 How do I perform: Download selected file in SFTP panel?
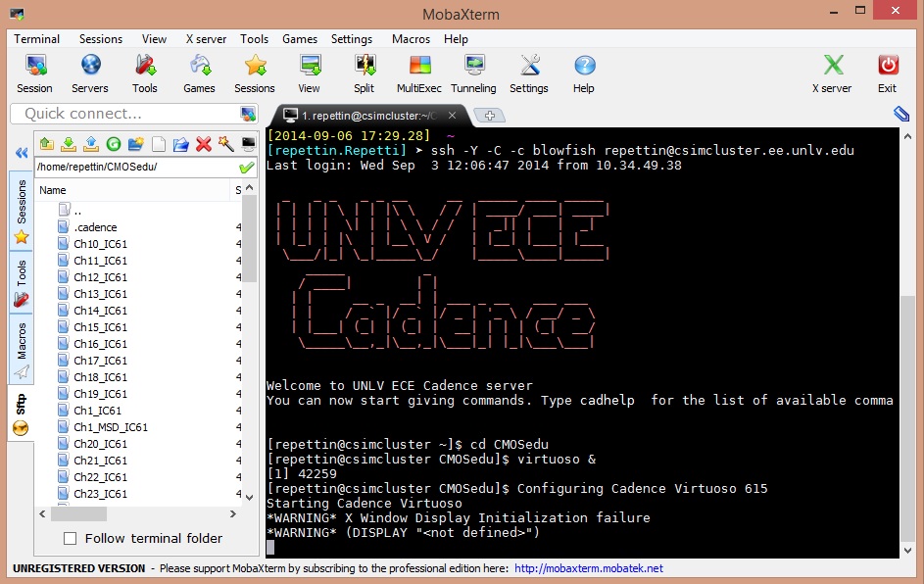tap(69, 144)
